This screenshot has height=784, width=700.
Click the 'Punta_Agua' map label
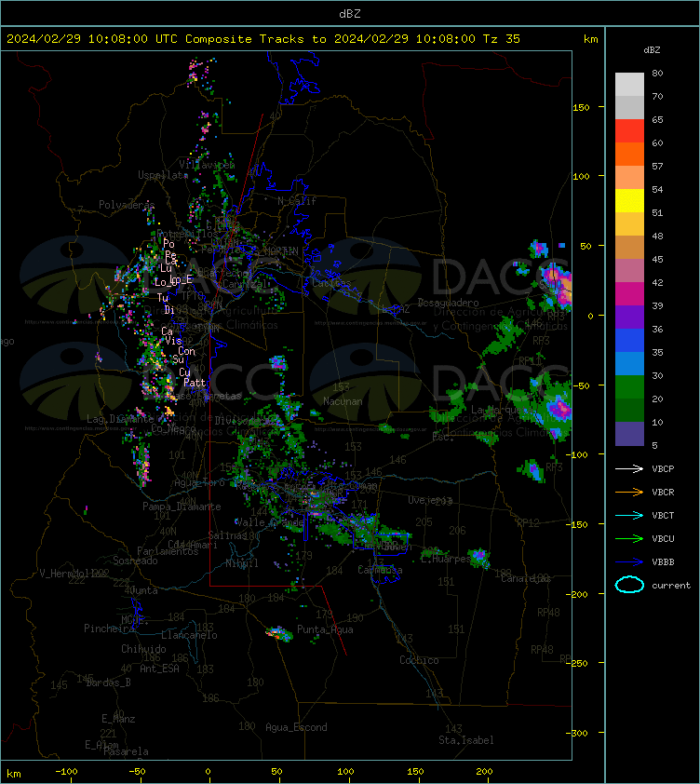(325, 629)
